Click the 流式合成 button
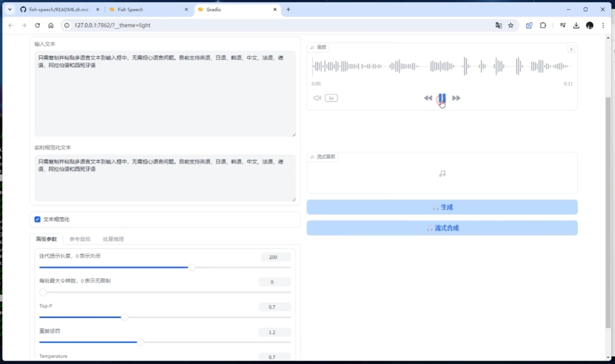Screen dimensions: 615x364 tap(442, 228)
